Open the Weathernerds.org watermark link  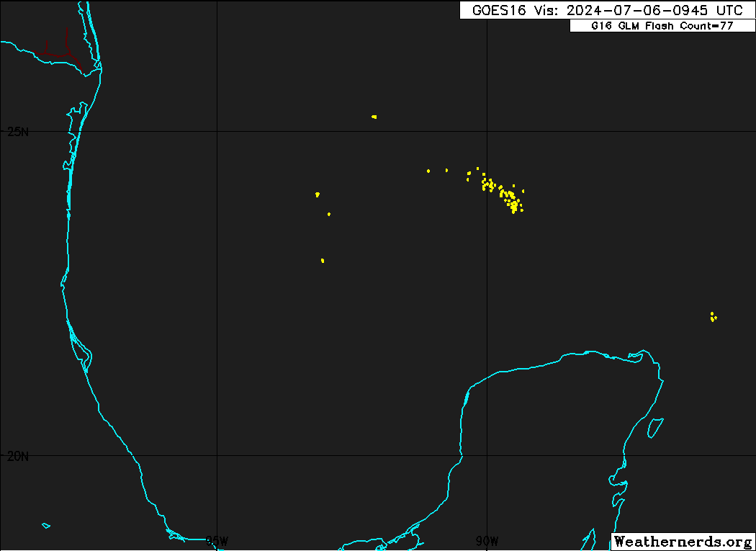[683, 542]
